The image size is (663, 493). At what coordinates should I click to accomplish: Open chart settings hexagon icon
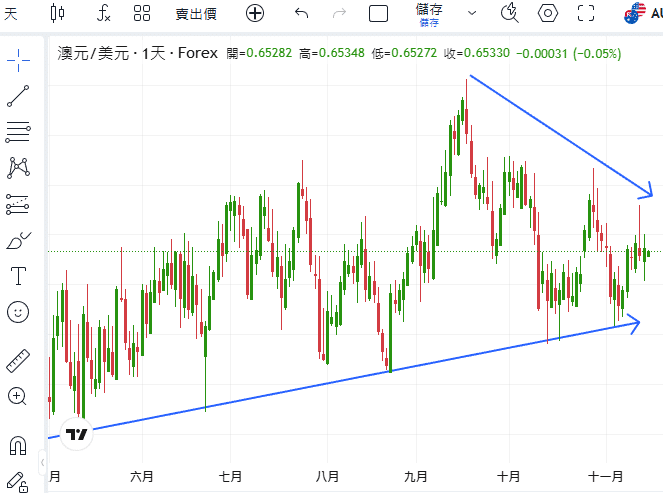pyautogui.click(x=548, y=13)
